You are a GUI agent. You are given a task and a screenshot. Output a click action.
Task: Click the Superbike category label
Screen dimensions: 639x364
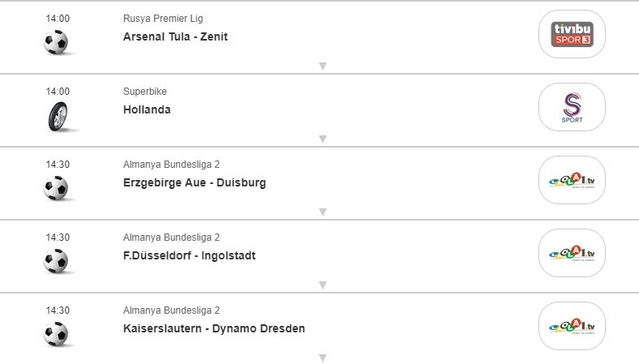pos(144,92)
